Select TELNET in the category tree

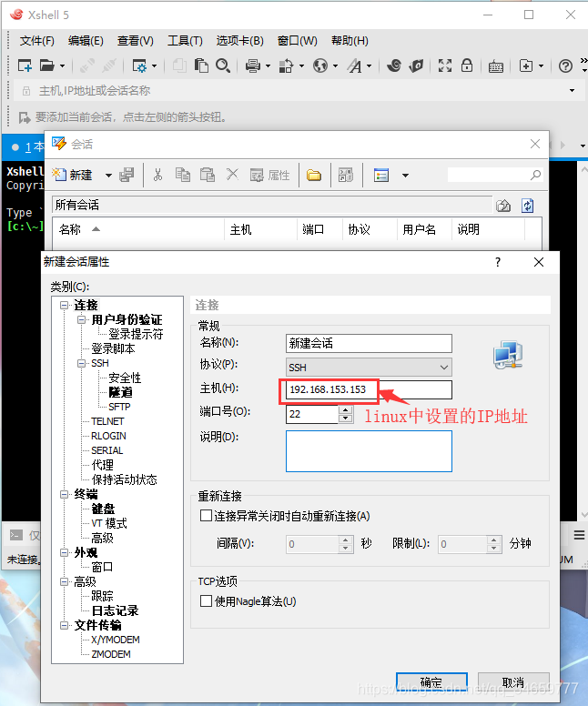(x=107, y=421)
